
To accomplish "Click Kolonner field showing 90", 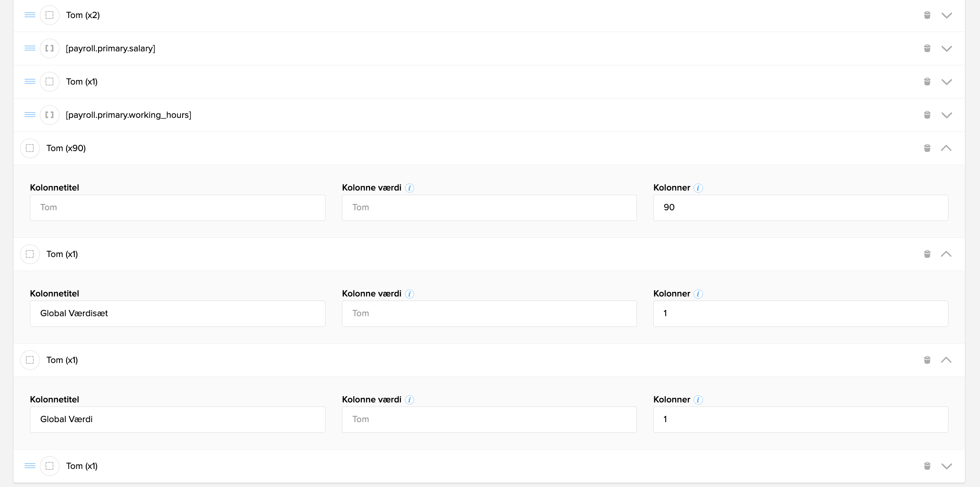I will [800, 208].
